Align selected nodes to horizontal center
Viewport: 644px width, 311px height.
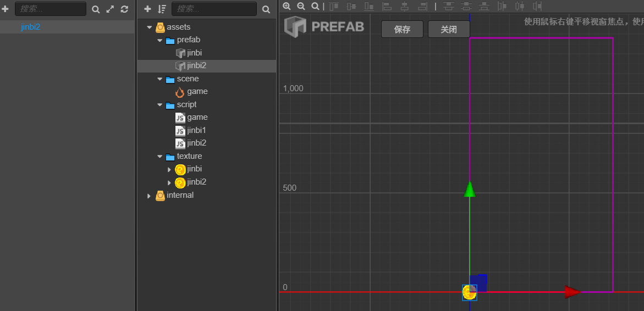click(x=405, y=6)
